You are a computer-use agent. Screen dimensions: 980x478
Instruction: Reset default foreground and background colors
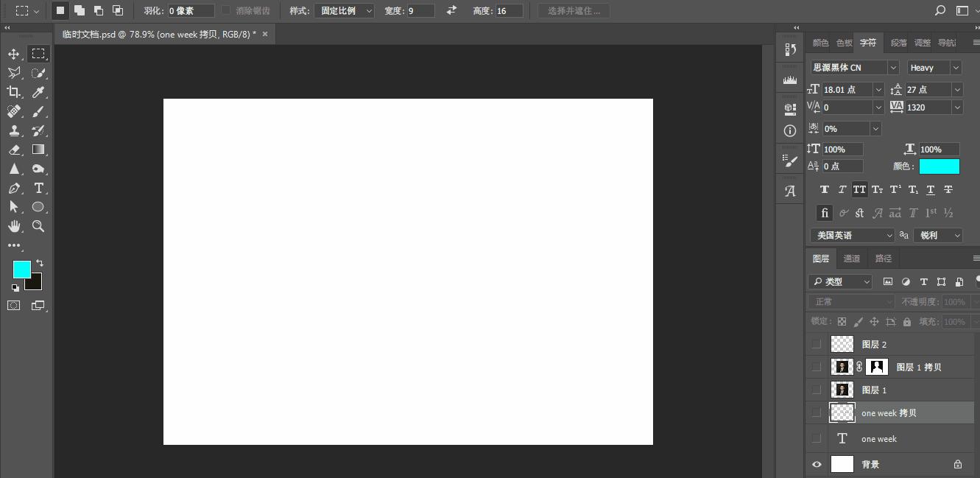[x=15, y=288]
